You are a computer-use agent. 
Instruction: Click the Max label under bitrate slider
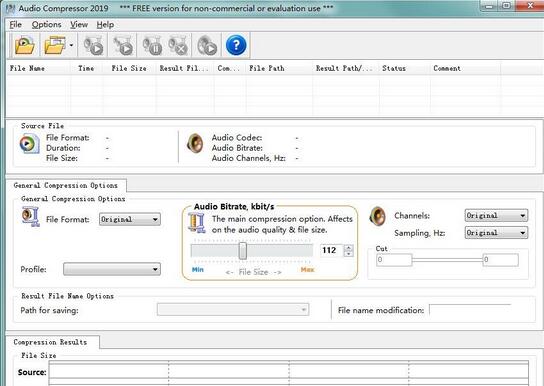307,269
